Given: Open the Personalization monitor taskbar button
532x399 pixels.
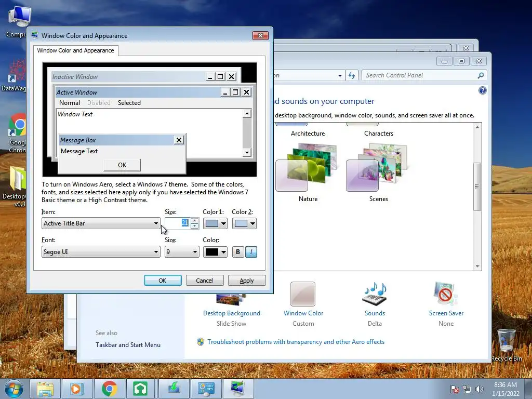Looking at the screenshot, I should click(x=238, y=389).
